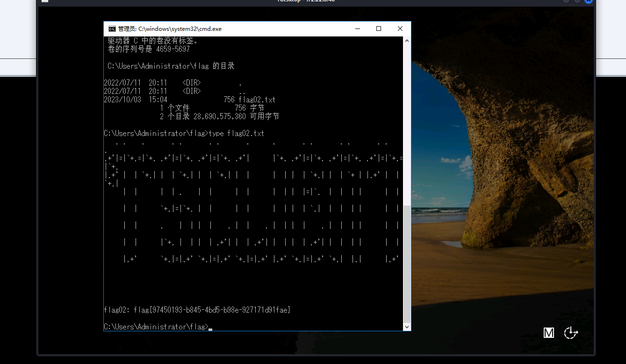Click the serial number line '4659-5697'
626x364 pixels.
pyautogui.click(x=149, y=49)
